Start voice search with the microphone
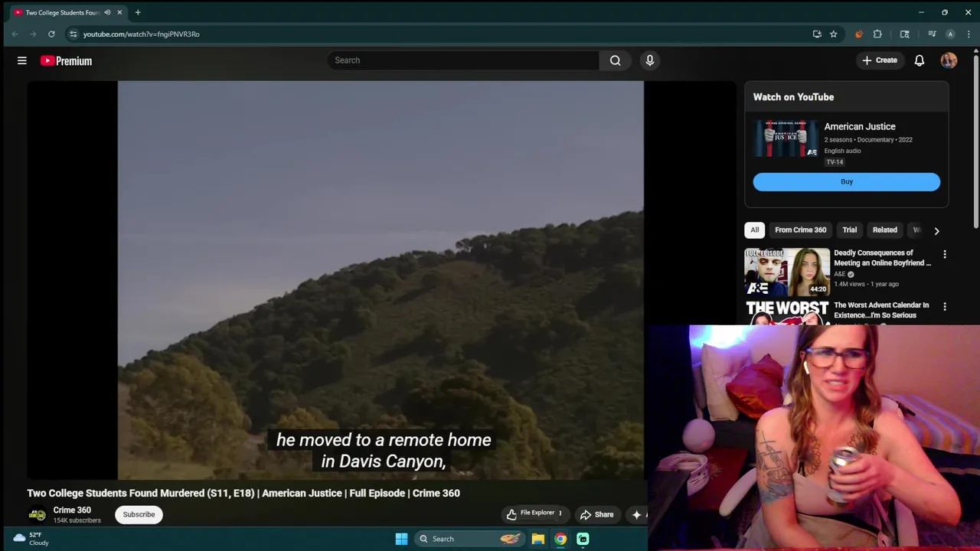 650,60
